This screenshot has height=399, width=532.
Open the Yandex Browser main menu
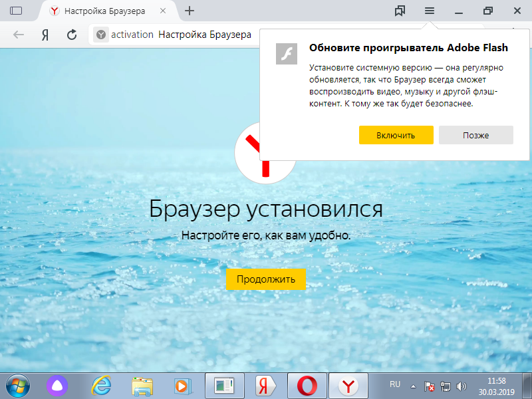[x=429, y=11]
